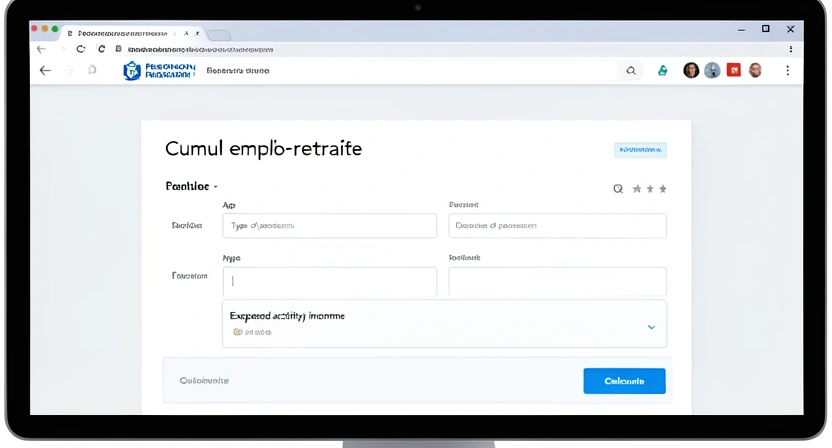832x448 pixels.
Task: Click the second-row left input with cursor
Action: (x=330, y=281)
